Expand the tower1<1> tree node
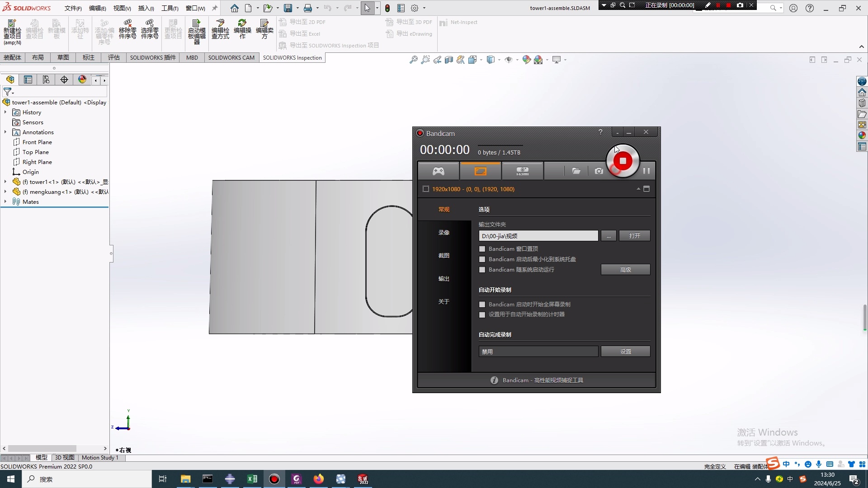 5,182
